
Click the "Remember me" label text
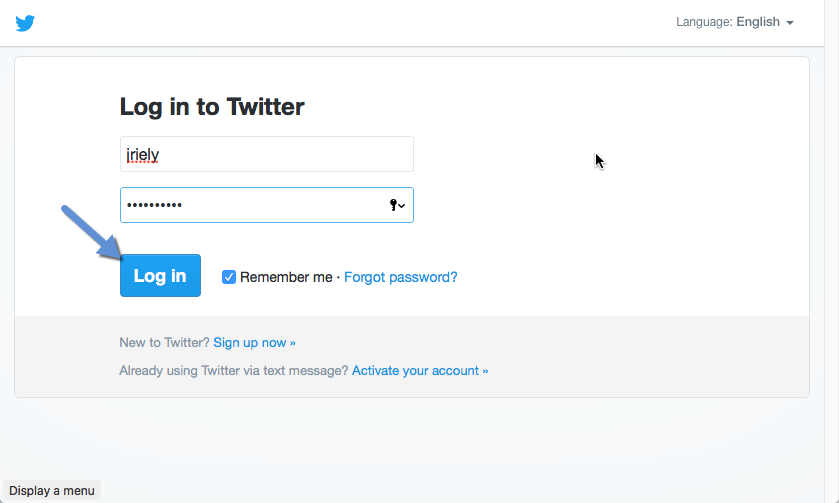[286, 277]
